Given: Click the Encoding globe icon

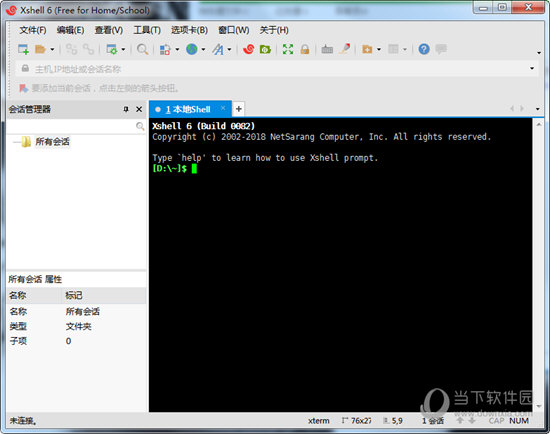Looking at the screenshot, I should pos(192,49).
